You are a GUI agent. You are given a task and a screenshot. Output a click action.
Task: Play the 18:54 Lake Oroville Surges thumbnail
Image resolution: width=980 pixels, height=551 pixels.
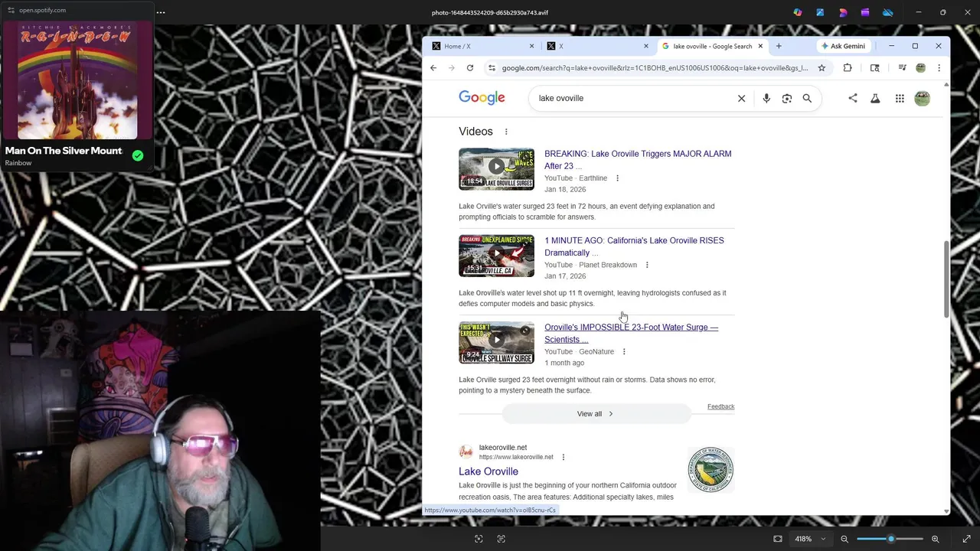click(x=496, y=168)
